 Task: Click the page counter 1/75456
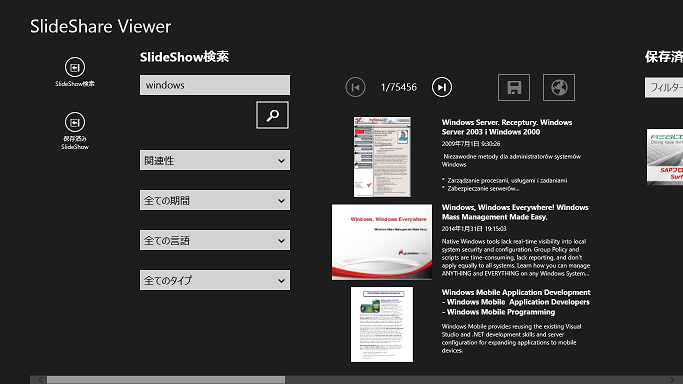point(399,87)
